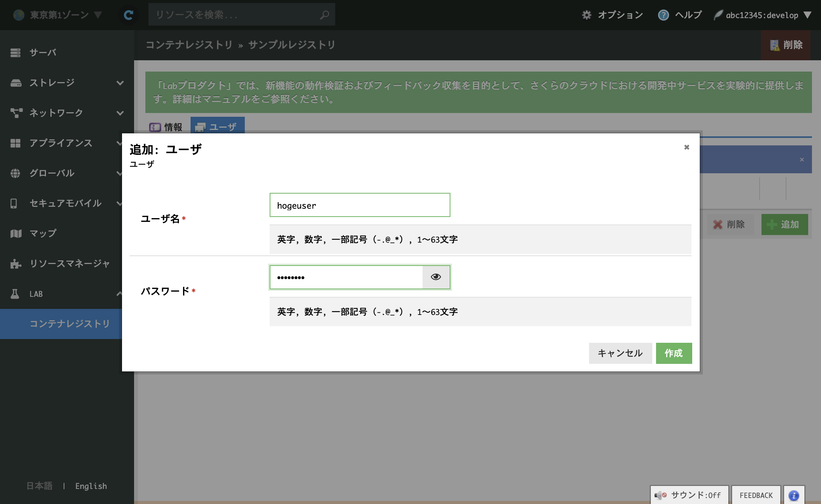The height and width of the screenshot is (504, 821).
Task: Toggle password visibility with eye icon
Action: [436, 277]
